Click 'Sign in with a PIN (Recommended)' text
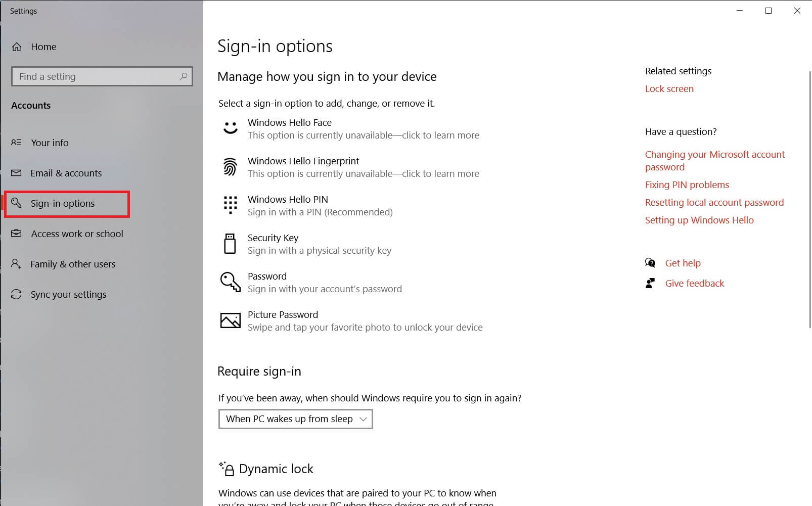This screenshot has height=506, width=812. [320, 212]
